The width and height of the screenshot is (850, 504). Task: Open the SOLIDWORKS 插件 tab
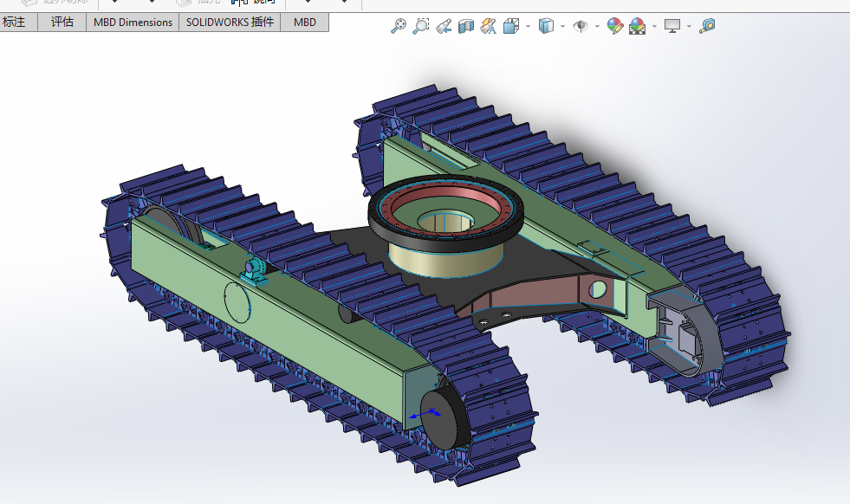230,22
